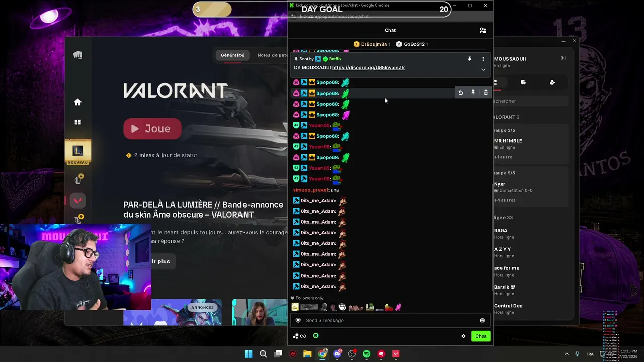Screen dimensions: 644x362
Task: Click the FRA language indicator
Action: point(590,354)
